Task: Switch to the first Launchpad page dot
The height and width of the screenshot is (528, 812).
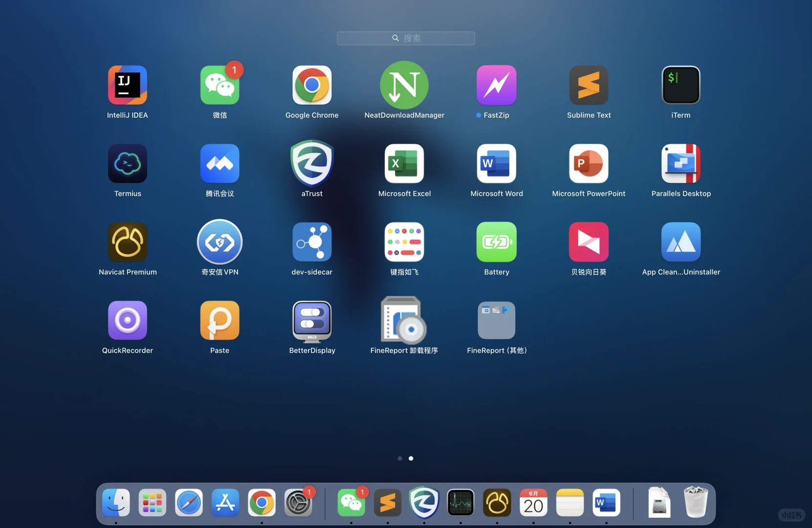Action: pyautogui.click(x=400, y=459)
